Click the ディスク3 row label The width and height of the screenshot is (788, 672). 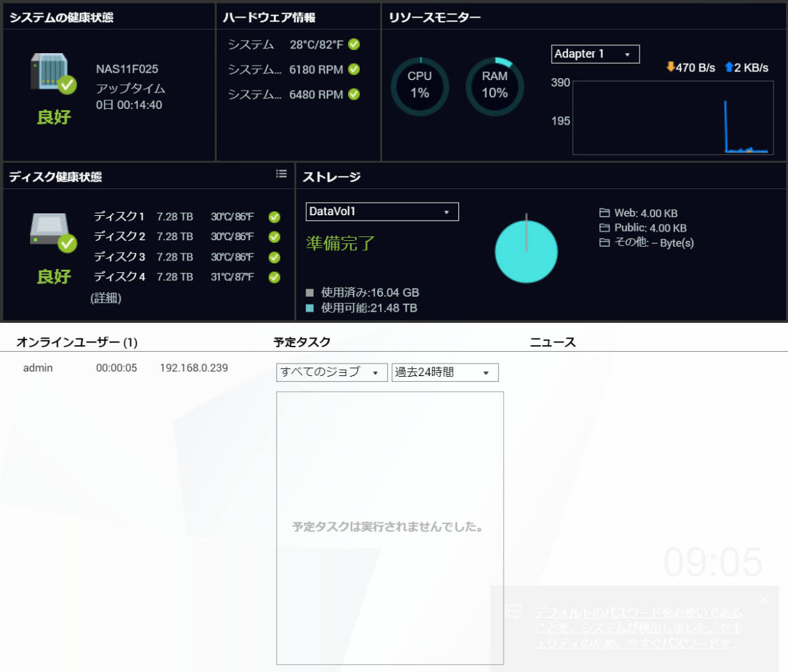120,257
